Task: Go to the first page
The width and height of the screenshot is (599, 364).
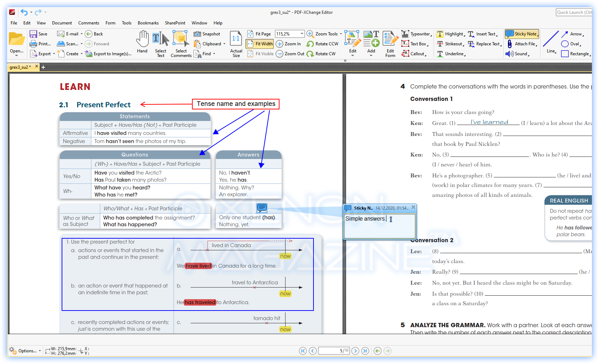Action: click(x=303, y=351)
